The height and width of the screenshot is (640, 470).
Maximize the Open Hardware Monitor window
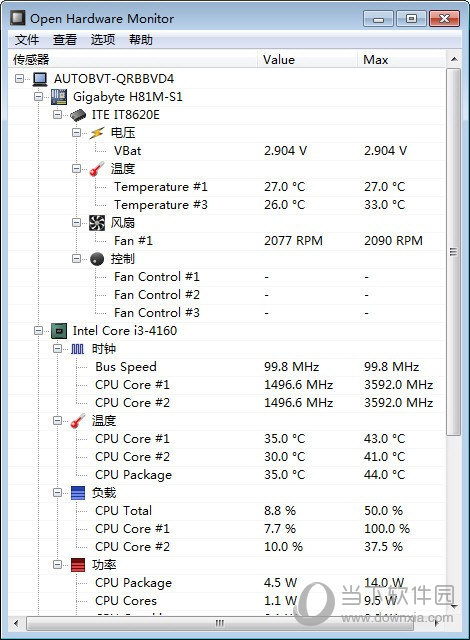point(411,19)
